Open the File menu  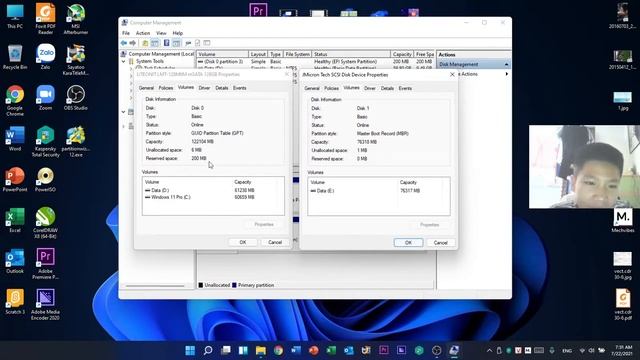point(126,33)
